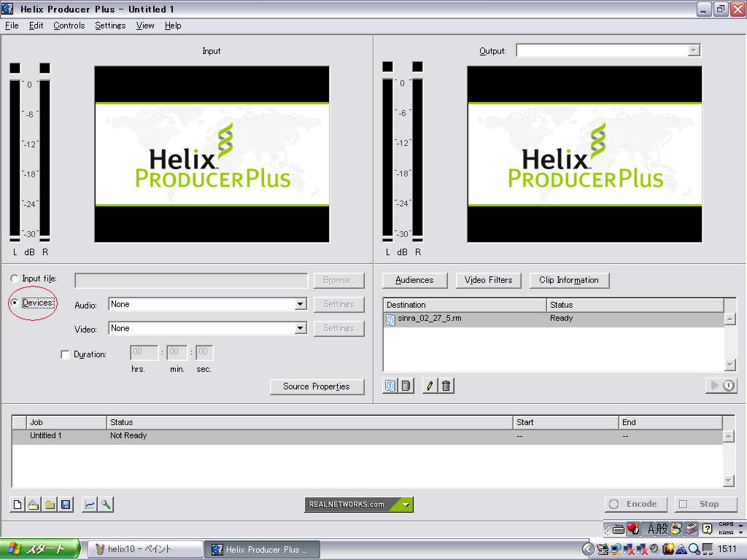Click the speaker volume tray icon
This screenshot has height=560, width=747.
tap(654, 550)
